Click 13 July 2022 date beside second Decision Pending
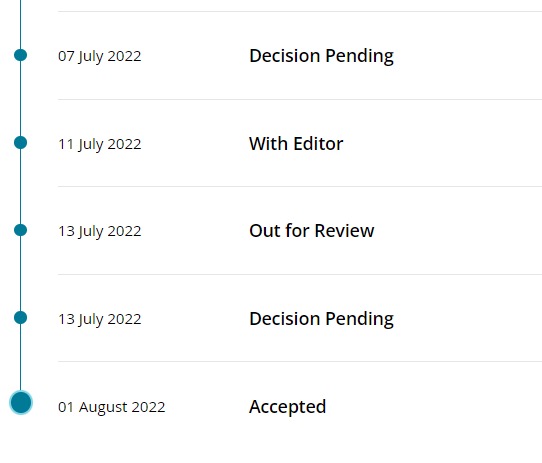 point(100,319)
